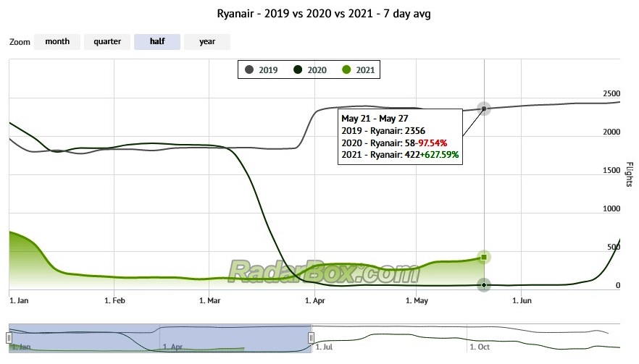Image resolution: width=639 pixels, height=364 pixels.
Task: Toggle the 2019 series in legend
Action: 262,70
